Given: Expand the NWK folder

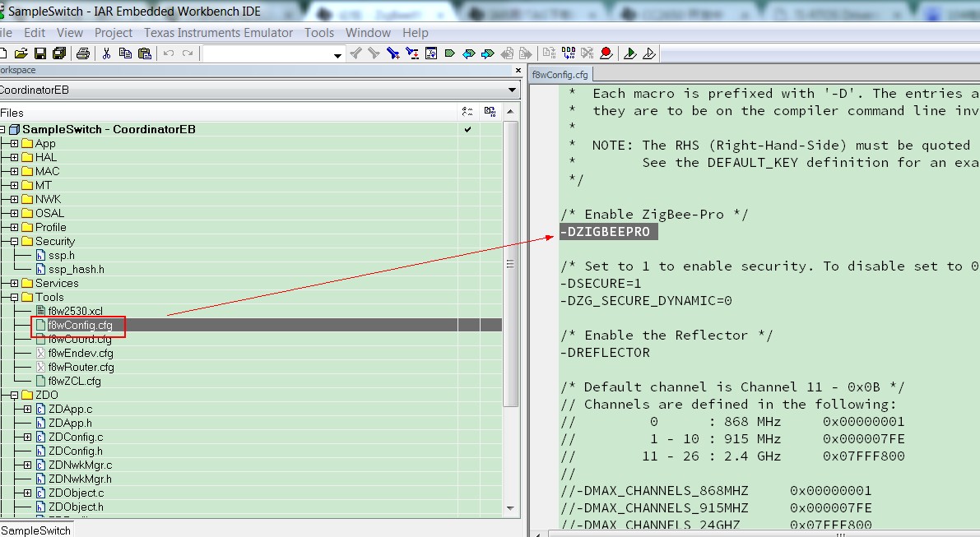Looking at the screenshot, I should point(14,199).
